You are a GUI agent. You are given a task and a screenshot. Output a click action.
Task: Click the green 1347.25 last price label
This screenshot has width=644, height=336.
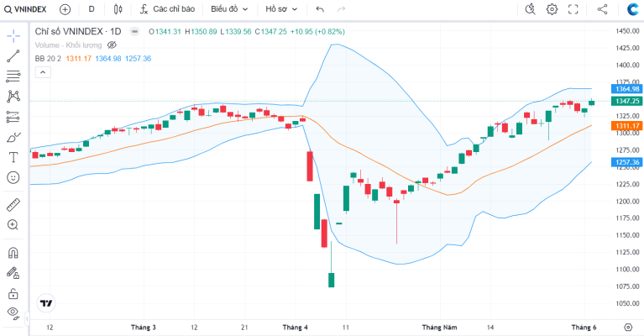click(x=626, y=101)
